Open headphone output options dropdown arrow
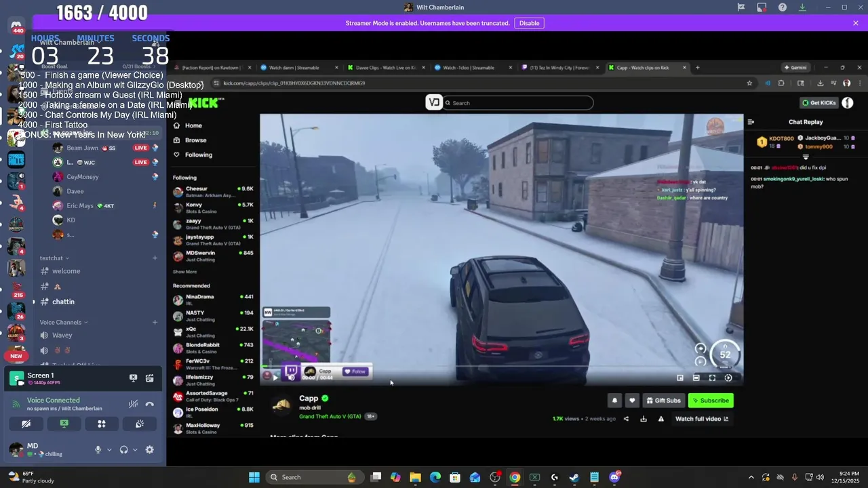 (x=135, y=449)
